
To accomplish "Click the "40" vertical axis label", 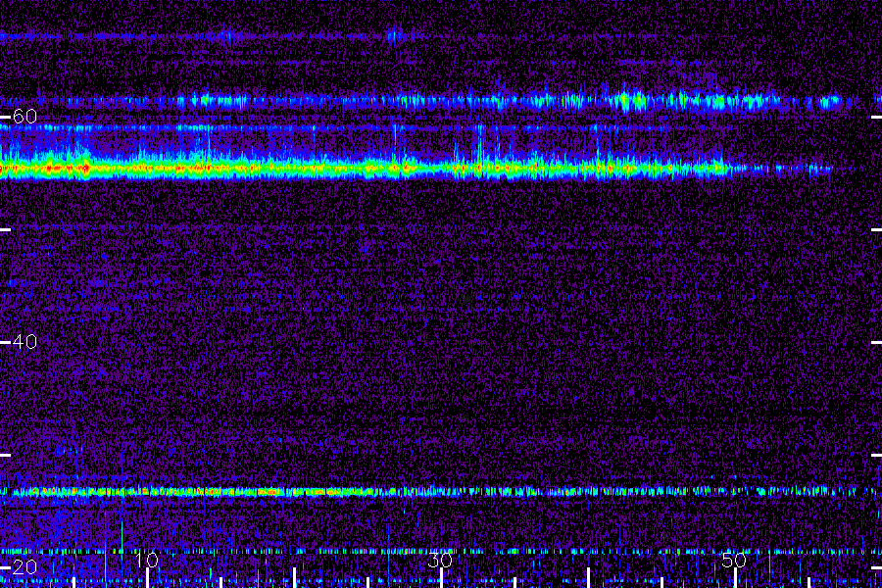I will coord(24,342).
